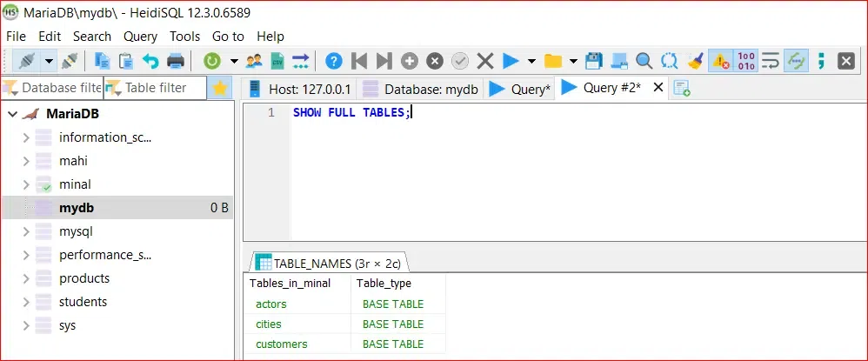Toggle word wrap in the editor
The image size is (868, 361).
click(771, 60)
